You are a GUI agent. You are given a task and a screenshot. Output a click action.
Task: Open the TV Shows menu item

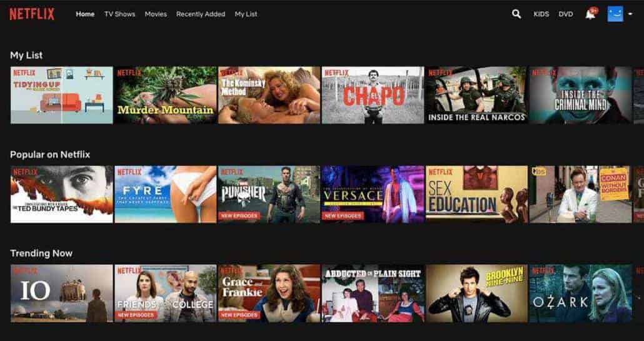(119, 14)
